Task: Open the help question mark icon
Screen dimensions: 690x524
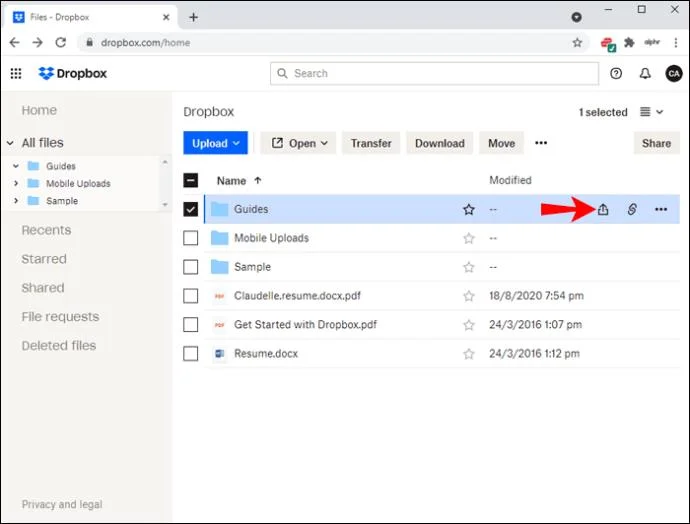Action: coord(616,73)
